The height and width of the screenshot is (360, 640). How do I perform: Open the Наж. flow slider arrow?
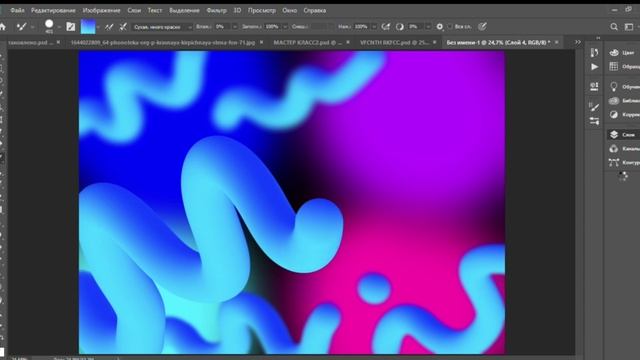coord(374,27)
